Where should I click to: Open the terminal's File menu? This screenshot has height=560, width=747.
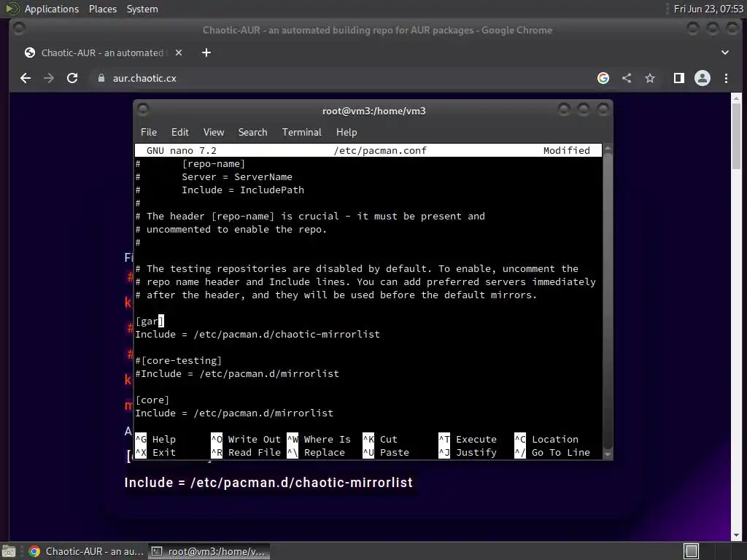point(149,132)
